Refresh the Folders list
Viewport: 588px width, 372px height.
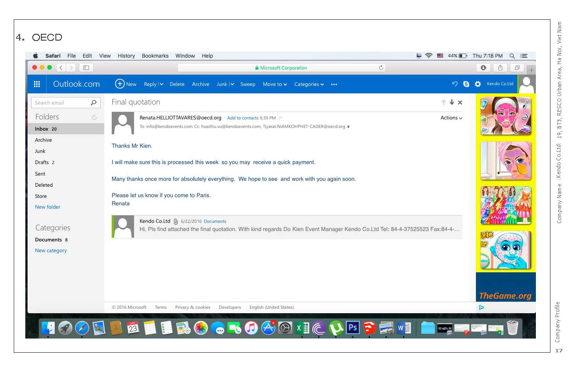(94, 117)
